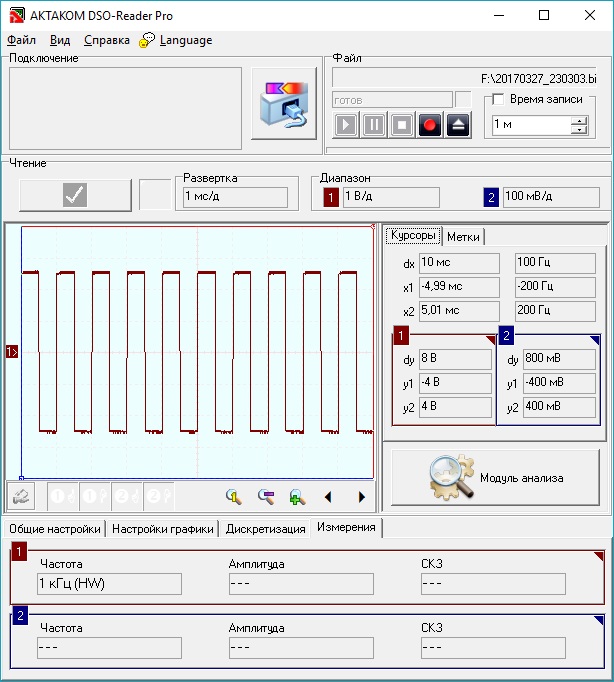Click channel 1 zero-level marker beside graph

pyautogui.click(x=12, y=351)
